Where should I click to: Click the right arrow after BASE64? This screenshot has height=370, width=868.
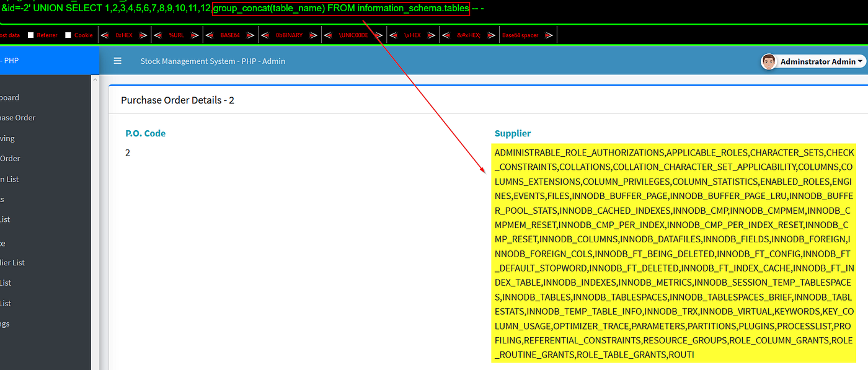250,35
